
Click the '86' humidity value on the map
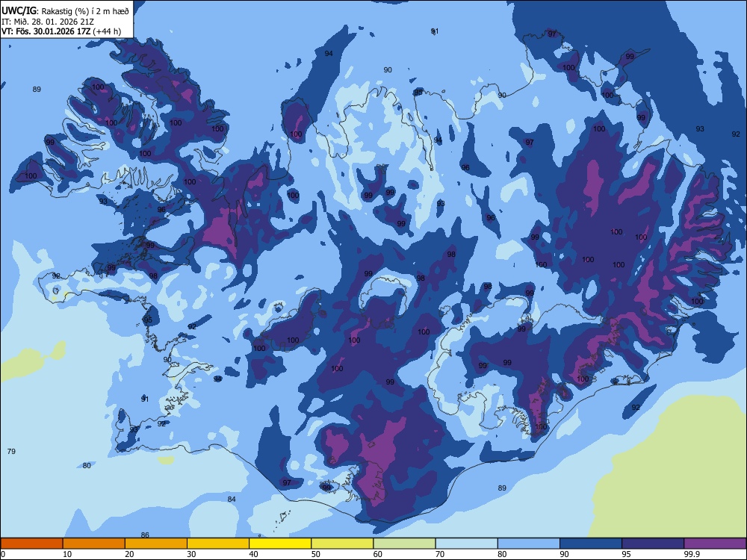click(146, 535)
